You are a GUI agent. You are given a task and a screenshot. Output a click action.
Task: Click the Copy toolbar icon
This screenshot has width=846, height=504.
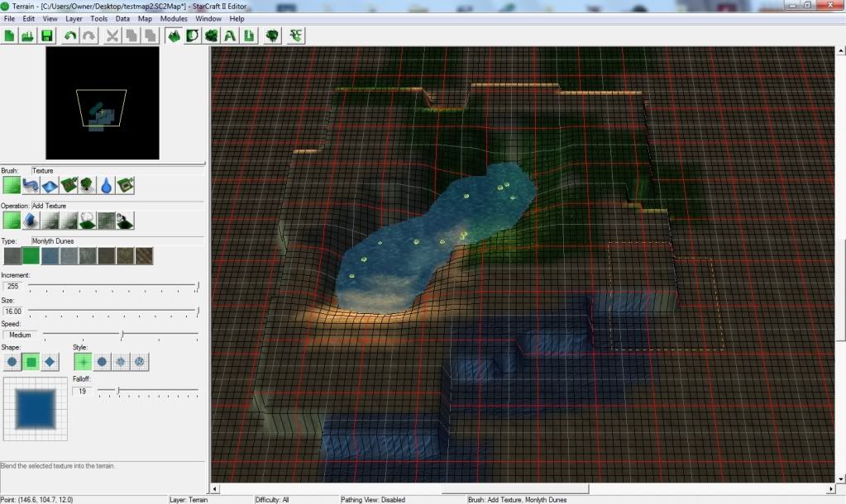pyautogui.click(x=131, y=36)
